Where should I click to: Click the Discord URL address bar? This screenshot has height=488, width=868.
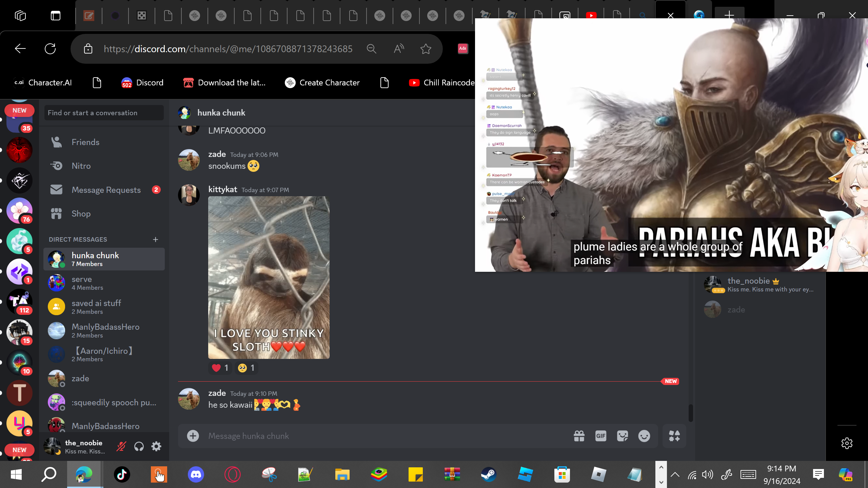pos(228,49)
